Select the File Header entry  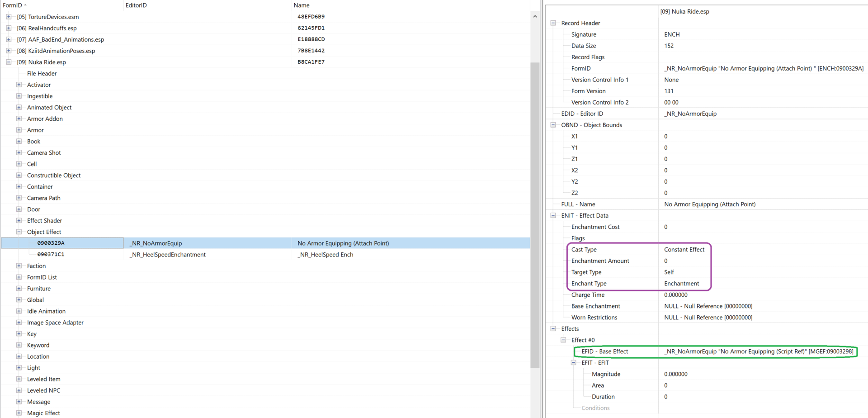coord(42,73)
